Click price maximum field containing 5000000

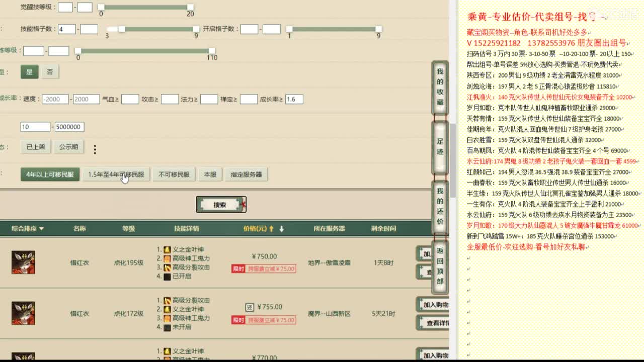tap(69, 127)
